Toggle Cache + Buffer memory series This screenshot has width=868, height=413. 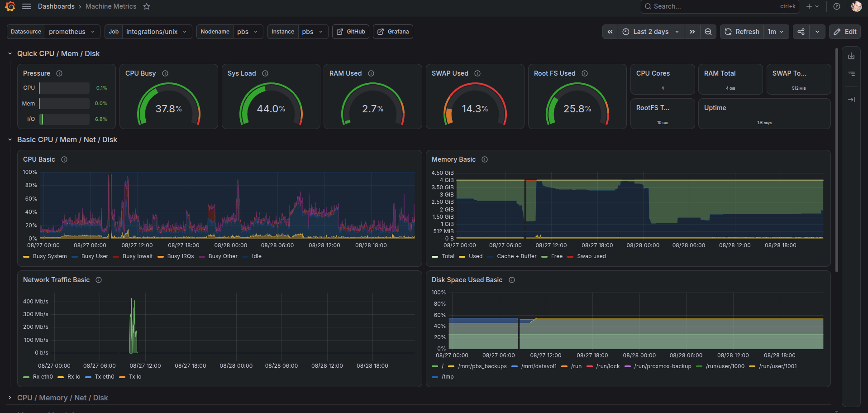(x=516, y=256)
